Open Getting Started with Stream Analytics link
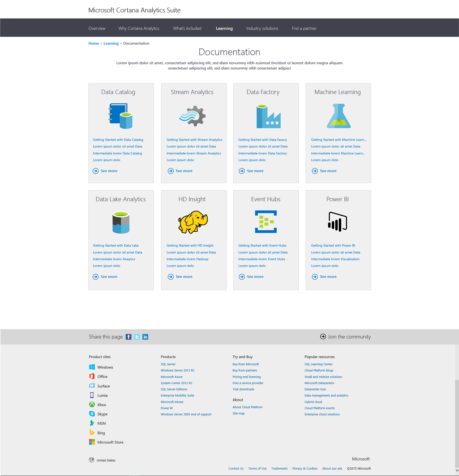This screenshot has width=459, height=476. tap(195, 140)
